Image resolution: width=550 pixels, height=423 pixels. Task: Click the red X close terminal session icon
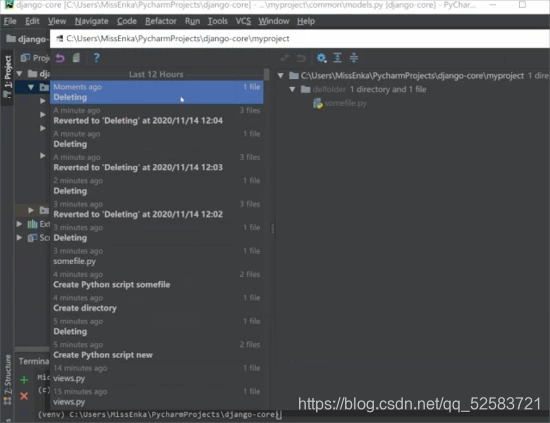[24, 396]
